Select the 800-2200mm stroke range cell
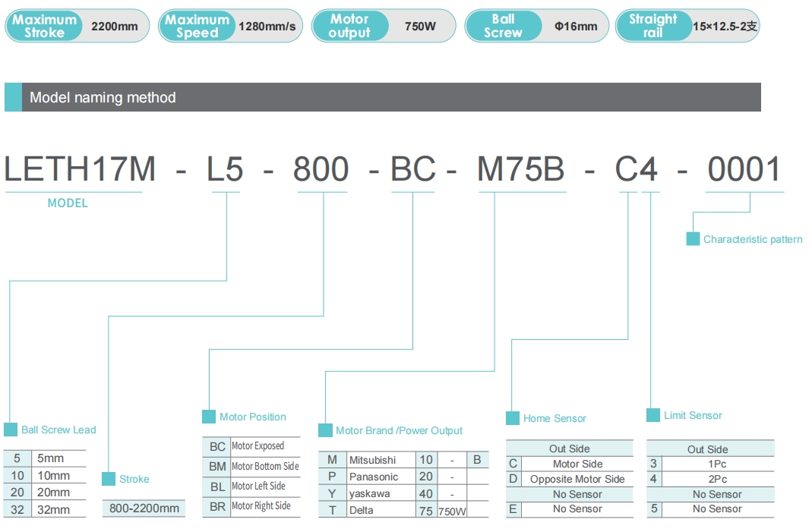This screenshot has height=532, width=812. tap(144, 508)
